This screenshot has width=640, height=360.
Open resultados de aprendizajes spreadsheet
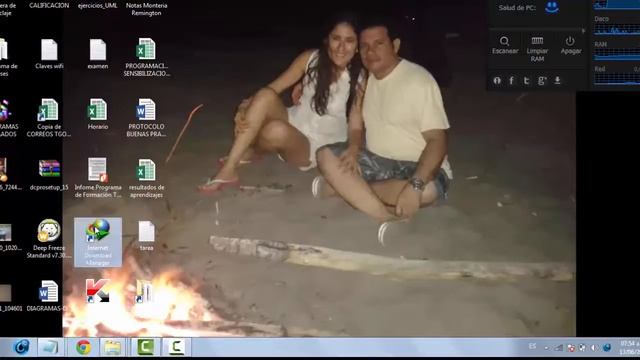[x=146, y=179]
